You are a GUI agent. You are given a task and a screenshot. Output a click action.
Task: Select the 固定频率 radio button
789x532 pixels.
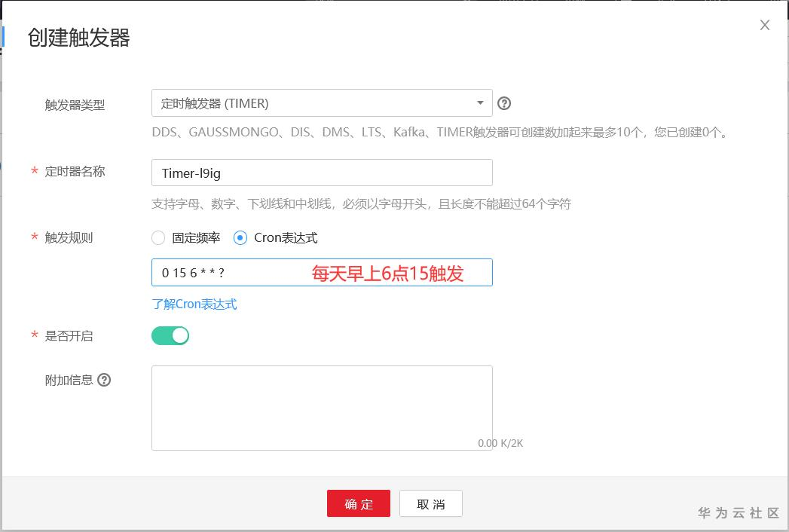pos(158,237)
